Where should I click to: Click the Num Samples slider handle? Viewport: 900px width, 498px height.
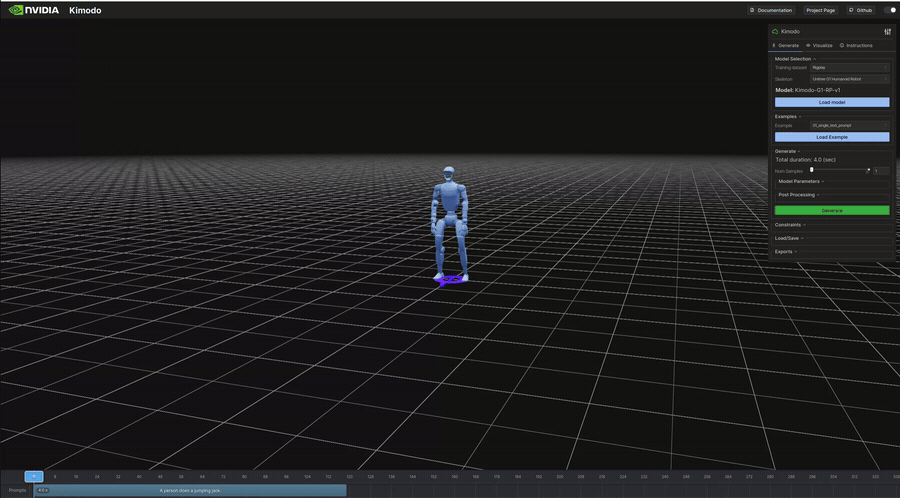point(812,170)
